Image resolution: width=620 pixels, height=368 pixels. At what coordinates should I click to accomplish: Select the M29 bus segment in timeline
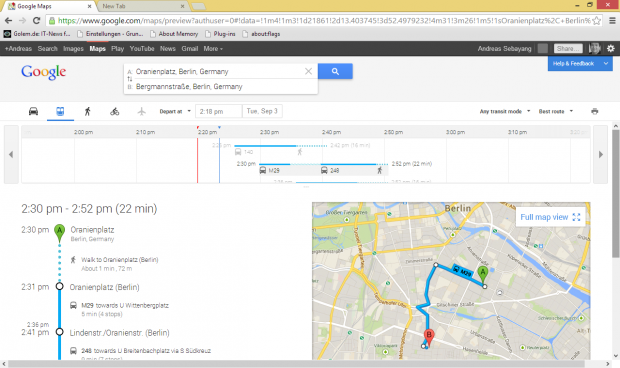[270, 170]
